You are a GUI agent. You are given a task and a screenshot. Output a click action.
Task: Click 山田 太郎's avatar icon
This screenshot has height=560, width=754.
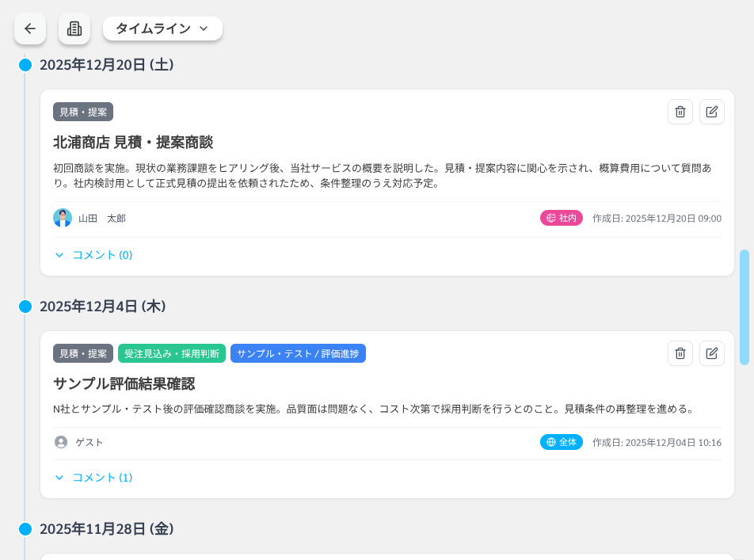63,218
